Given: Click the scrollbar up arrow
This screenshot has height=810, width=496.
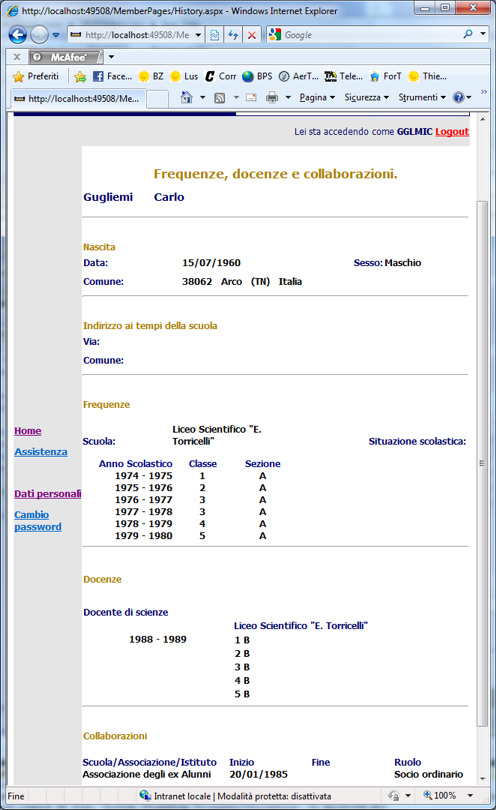Looking at the screenshot, I should point(483,119).
